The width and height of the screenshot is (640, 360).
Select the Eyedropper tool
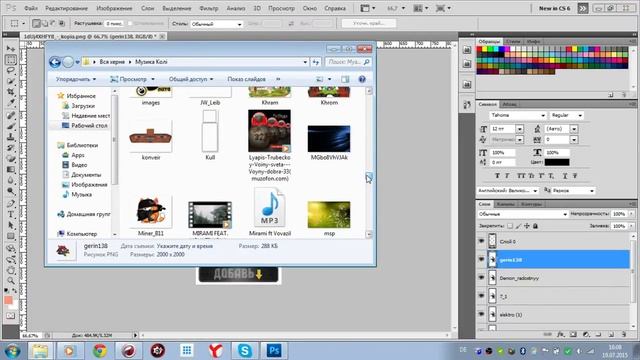click(11, 103)
